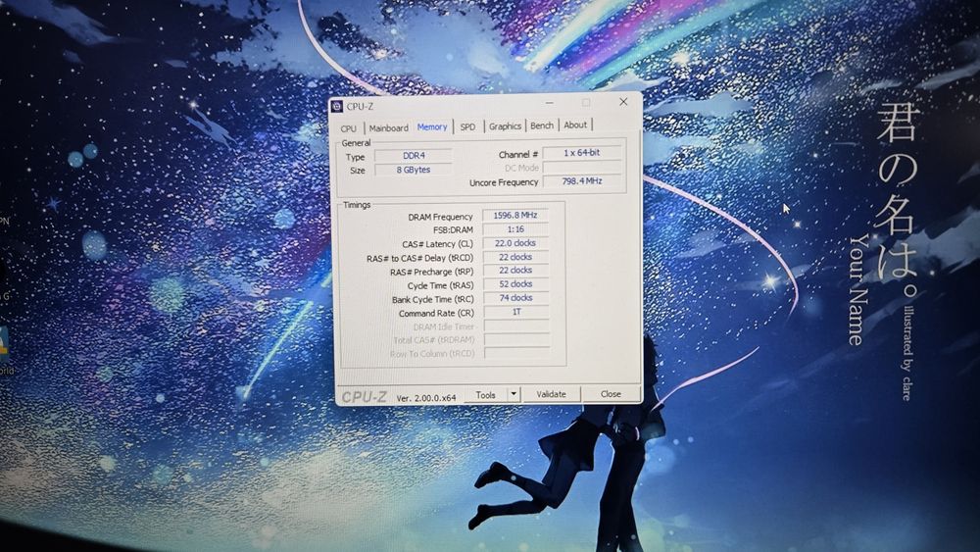
Task: Click the 1T Command Rate value
Action: (516, 312)
